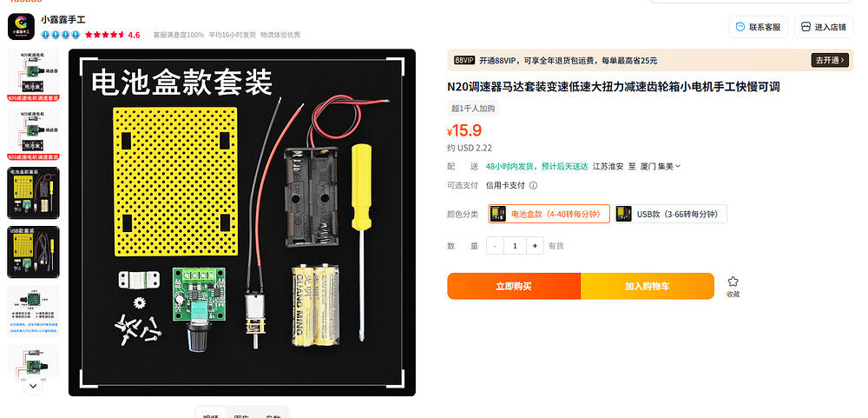Click the 电池盒款 option's small image icon
This screenshot has height=418, width=868.
point(498,214)
